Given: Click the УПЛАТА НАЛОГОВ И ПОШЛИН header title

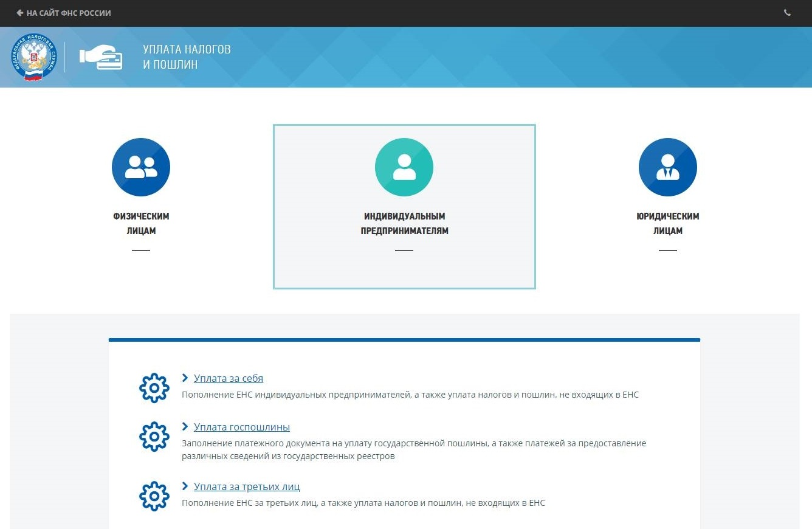Looking at the screenshot, I should [187, 57].
